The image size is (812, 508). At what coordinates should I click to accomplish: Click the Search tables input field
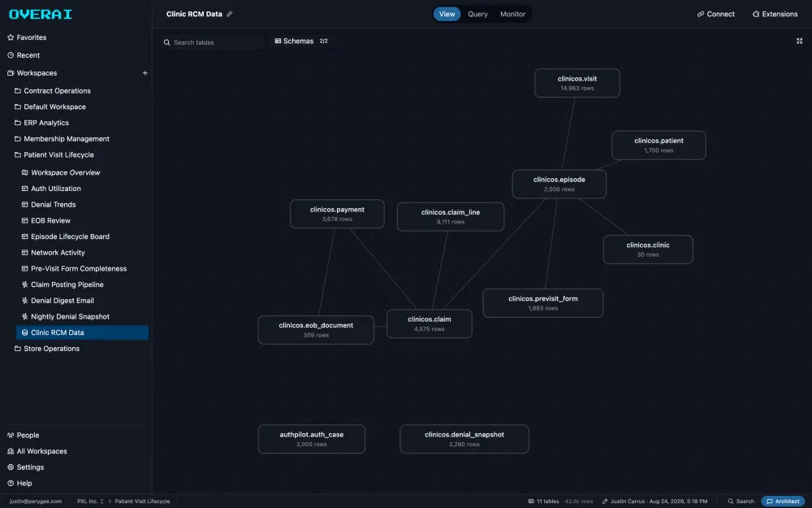214,42
